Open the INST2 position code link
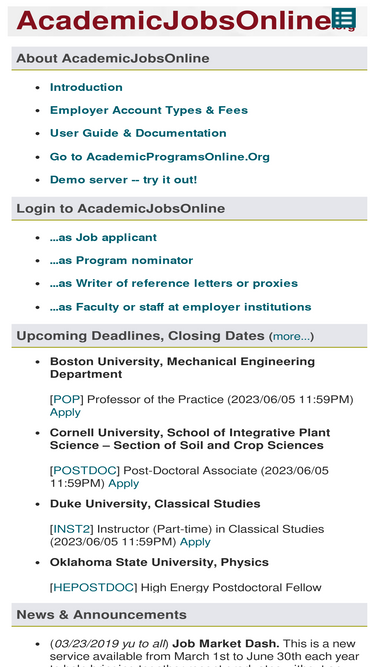This screenshot has height=667, width=375. coord(72,529)
